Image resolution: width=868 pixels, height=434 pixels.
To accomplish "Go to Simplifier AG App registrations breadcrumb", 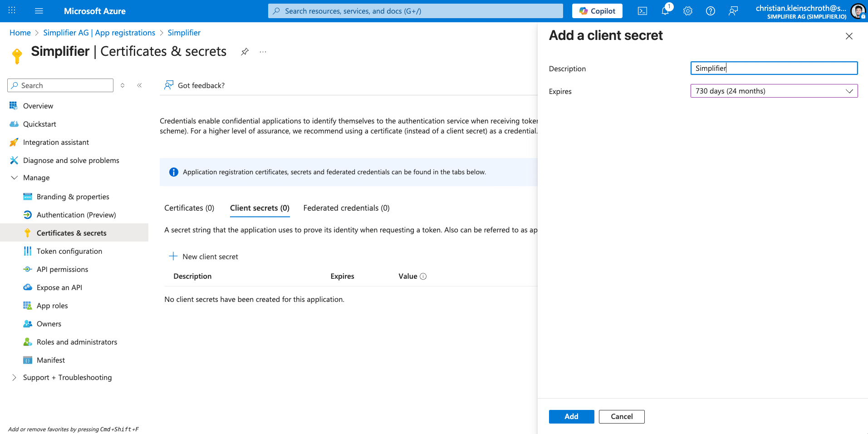I will [x=99, y=33].
